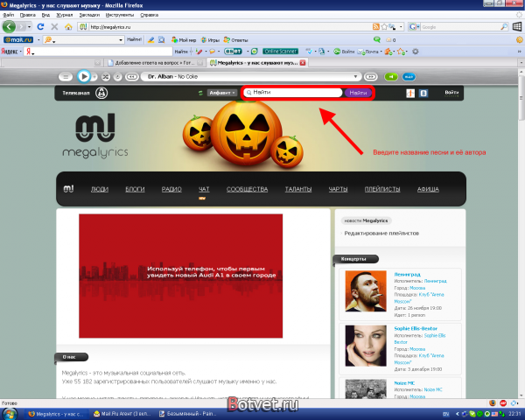The width and height of the screenshot is (525, 420).
Task: Click the purple Найти search button
Action: click(358, 93)
